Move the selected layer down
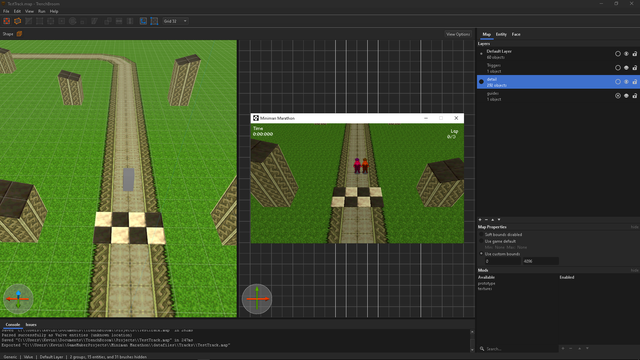This screenshot has width=640, height=360. pyautogui.click(x=499, y=220)
